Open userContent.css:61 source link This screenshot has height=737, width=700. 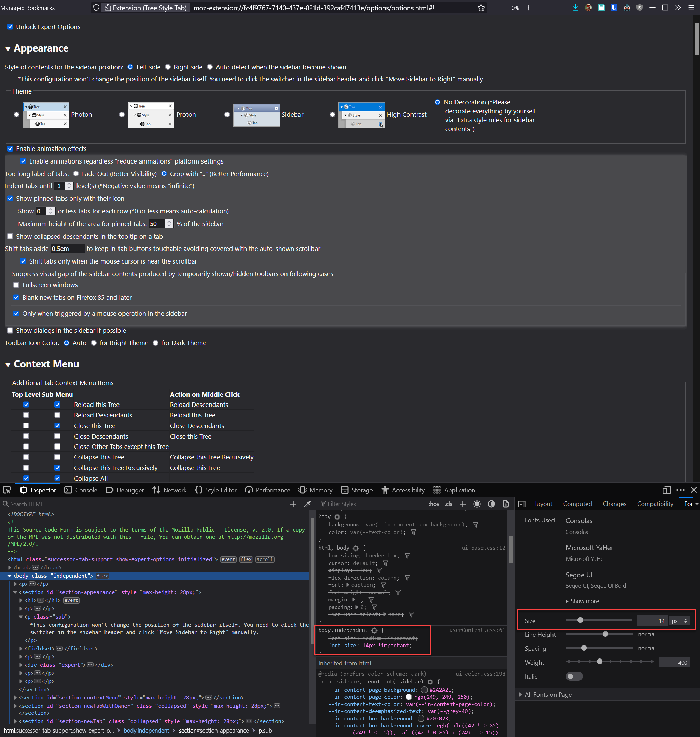477,630
